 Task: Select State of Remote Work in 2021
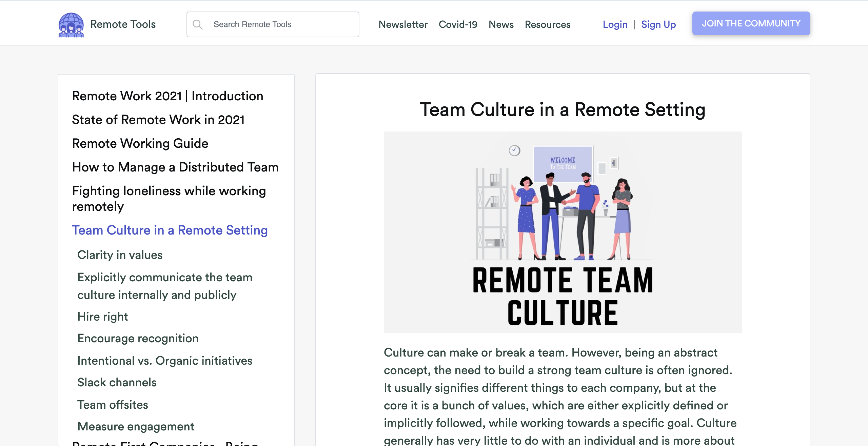click(x=158, y=120)
